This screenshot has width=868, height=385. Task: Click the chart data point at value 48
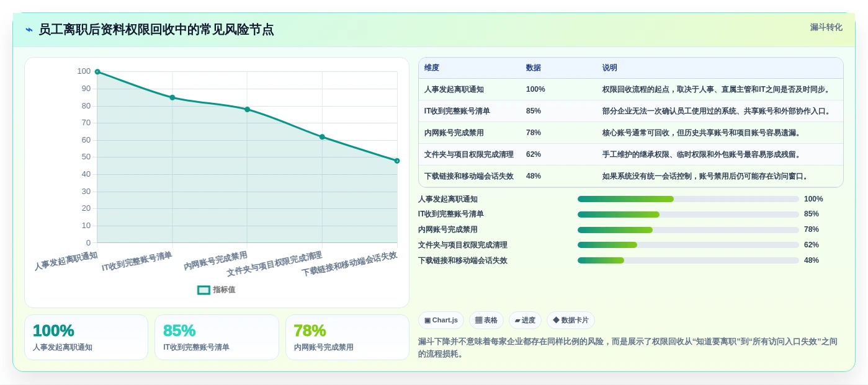pos(397,161)
